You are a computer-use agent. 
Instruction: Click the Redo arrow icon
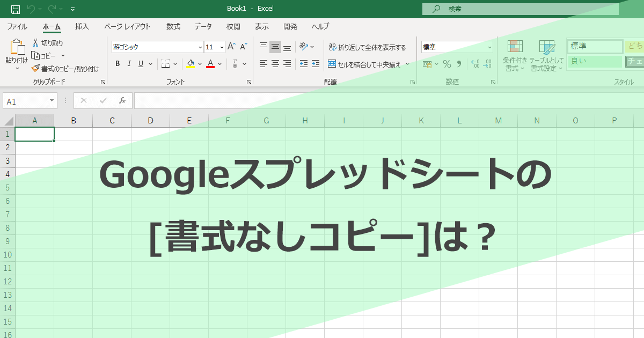point(52,9)
